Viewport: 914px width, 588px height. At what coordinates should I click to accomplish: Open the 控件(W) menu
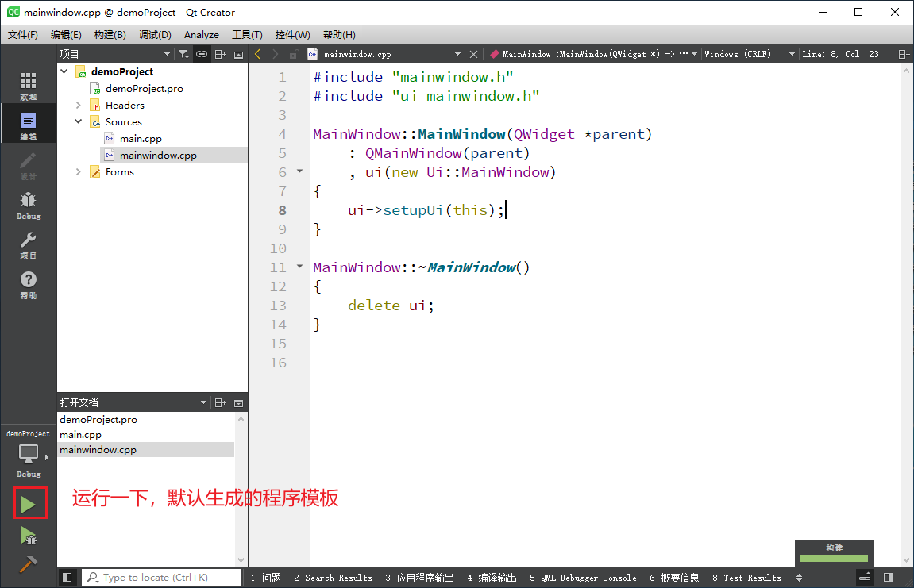tap(292, 34)
